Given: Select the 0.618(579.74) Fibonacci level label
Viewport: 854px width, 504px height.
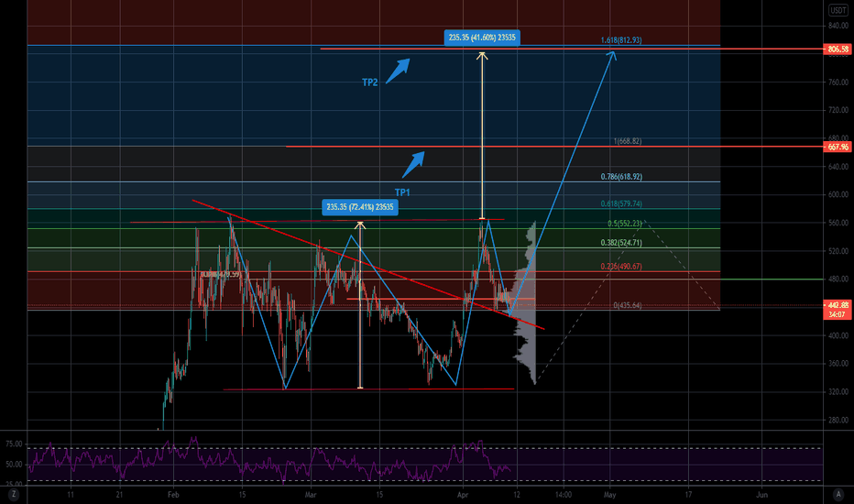Looking at the screenshot, I should (621, 203).
